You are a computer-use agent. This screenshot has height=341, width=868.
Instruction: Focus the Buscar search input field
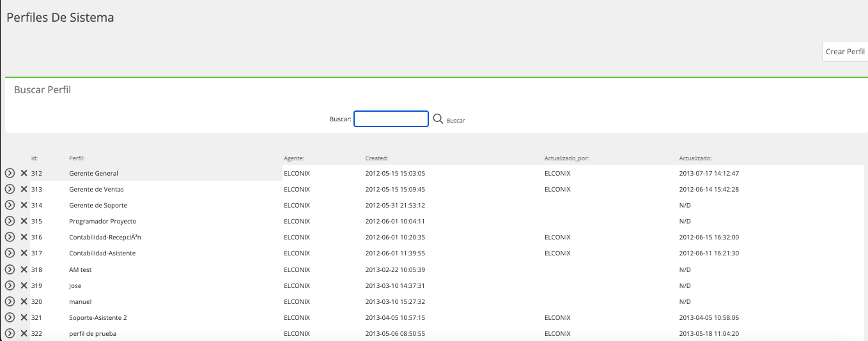tap(391, 119)
